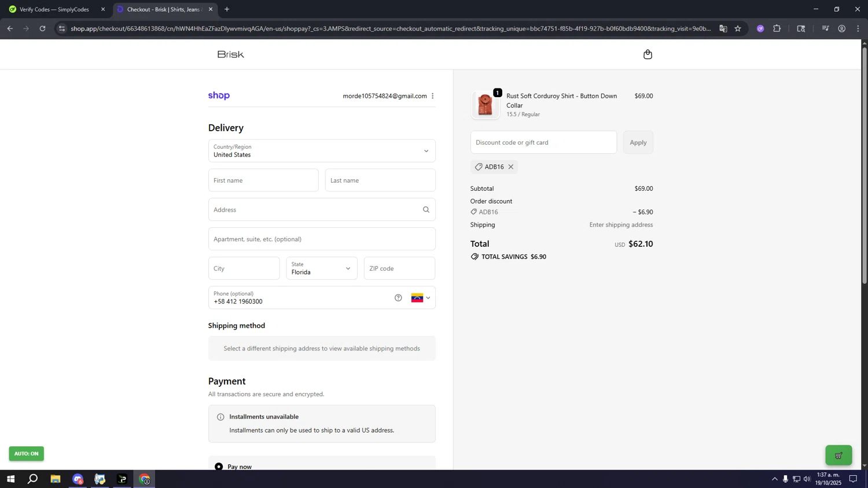The height and width of the screenshot is (488, 868).
Task: Click the City input field
Action: pos(244,268)
